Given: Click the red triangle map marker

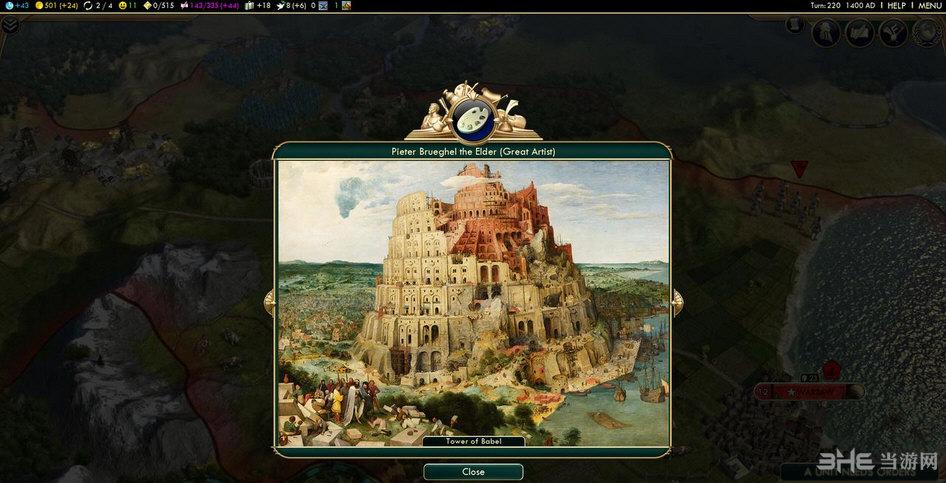Looking at the screenshot, I should pyautogui.click(x=799, y=169).
